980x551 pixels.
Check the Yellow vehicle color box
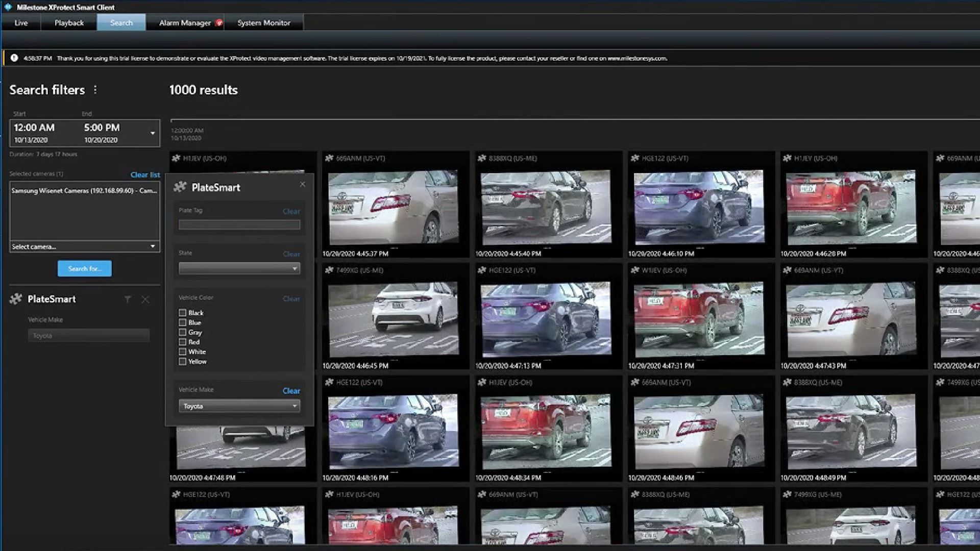[182, 361]
